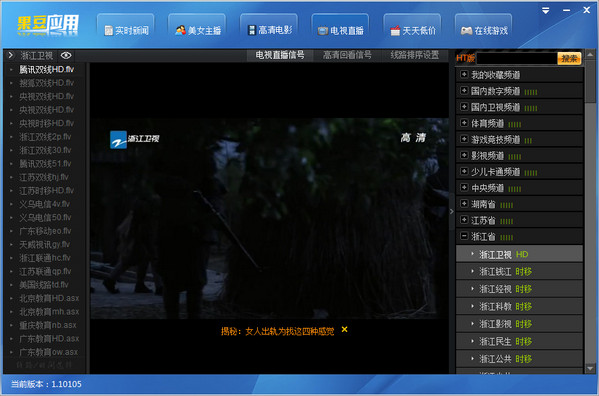The width and height of the screenshot is (599, 396).
Task: Play source 义乌电信4v.flv
Action: coord(46,204)
